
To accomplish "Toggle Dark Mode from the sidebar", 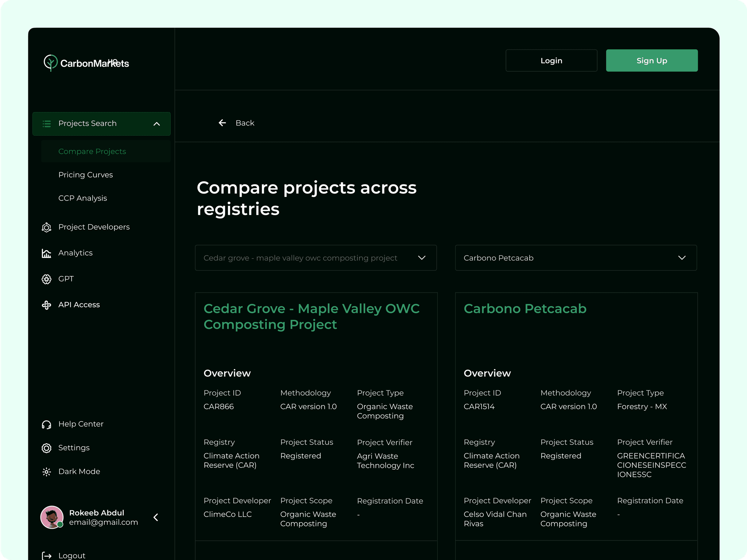I will [79, 471].
